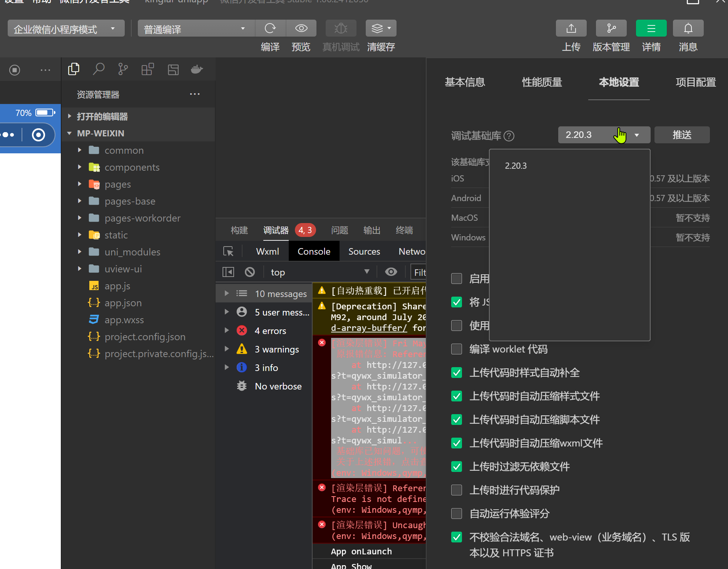Expand the opened editors section
The image size is (728, 569).
[138, 116]
